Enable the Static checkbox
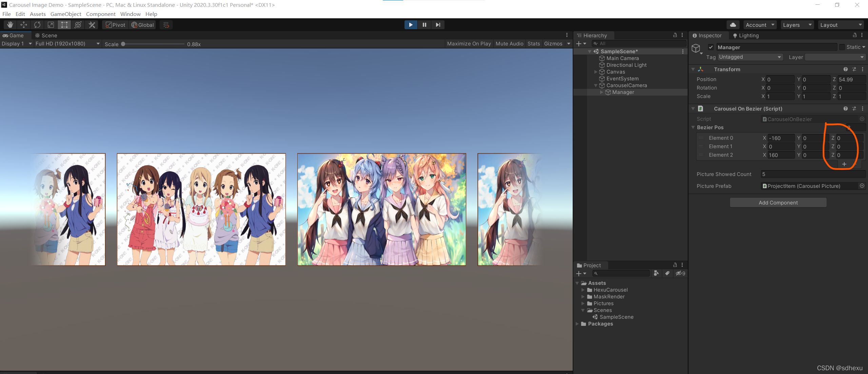The height and width of the screenshot is (374, 868). tap(842, 47)
